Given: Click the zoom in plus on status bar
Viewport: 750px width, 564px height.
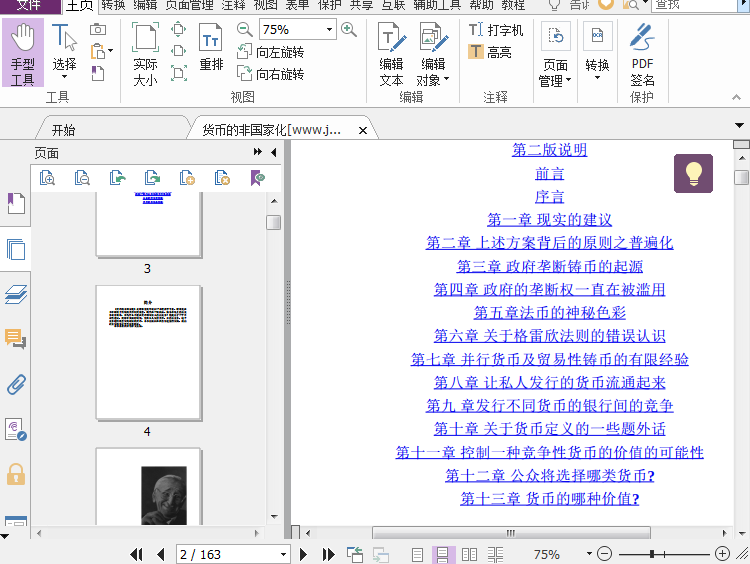Looking at the screenshot, I should click(x=722, y=554).
